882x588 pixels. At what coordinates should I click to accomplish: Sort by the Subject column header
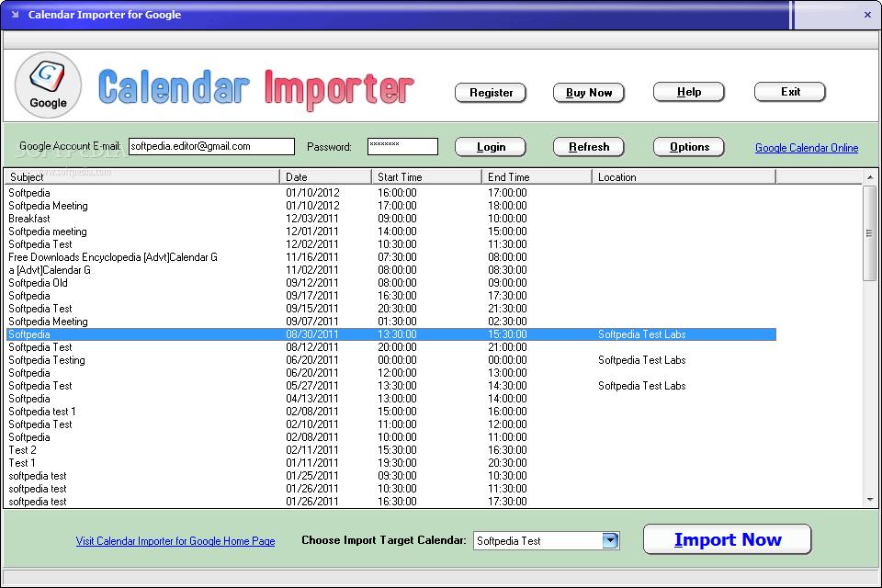point(141,176)
